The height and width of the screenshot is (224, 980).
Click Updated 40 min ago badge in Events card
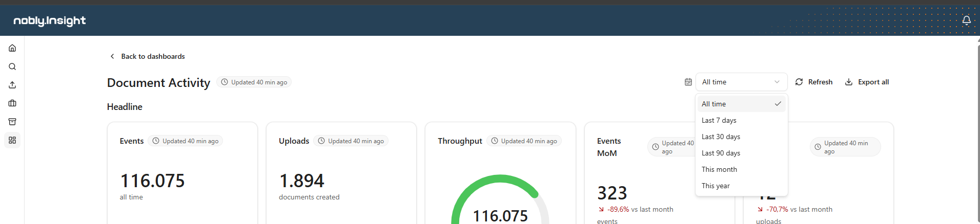tap(185, 141)
